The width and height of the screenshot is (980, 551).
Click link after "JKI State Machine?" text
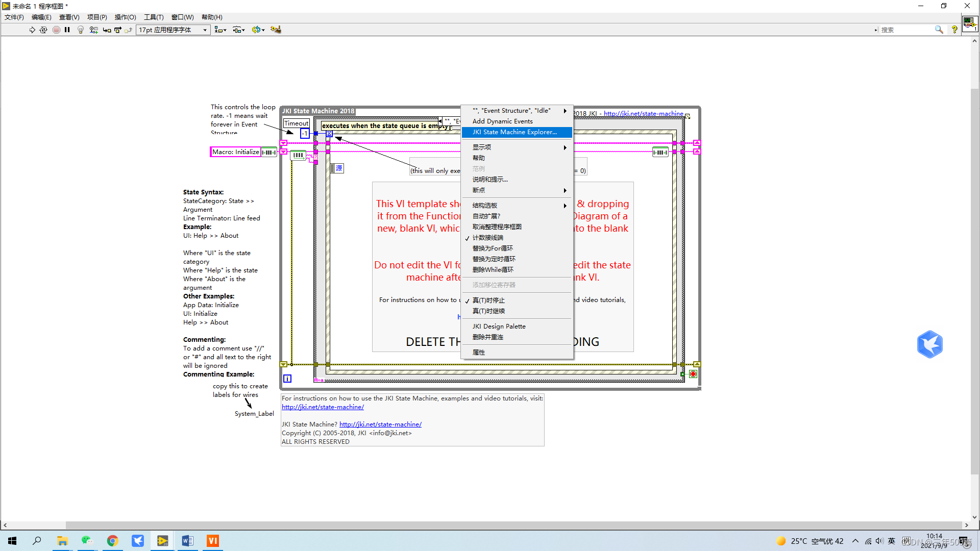click(380, 424)
